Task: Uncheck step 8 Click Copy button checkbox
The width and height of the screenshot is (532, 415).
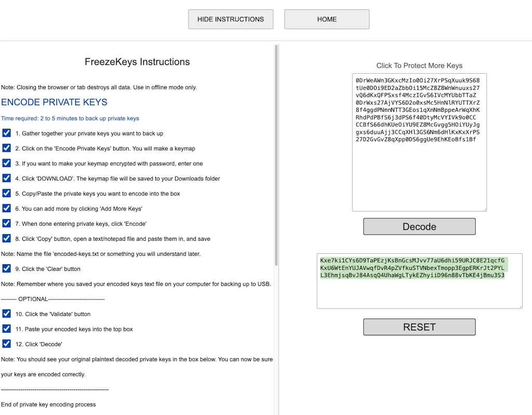Action: (6, 238)
